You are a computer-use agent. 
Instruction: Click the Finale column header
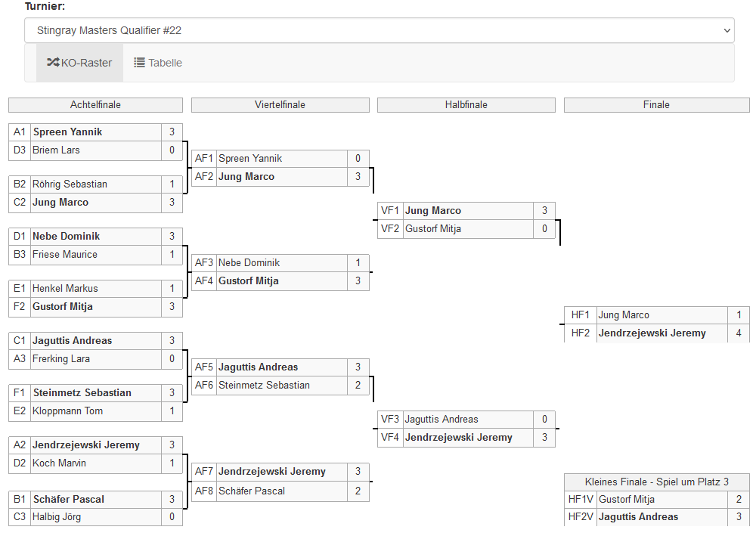click(x=656, y=105)
